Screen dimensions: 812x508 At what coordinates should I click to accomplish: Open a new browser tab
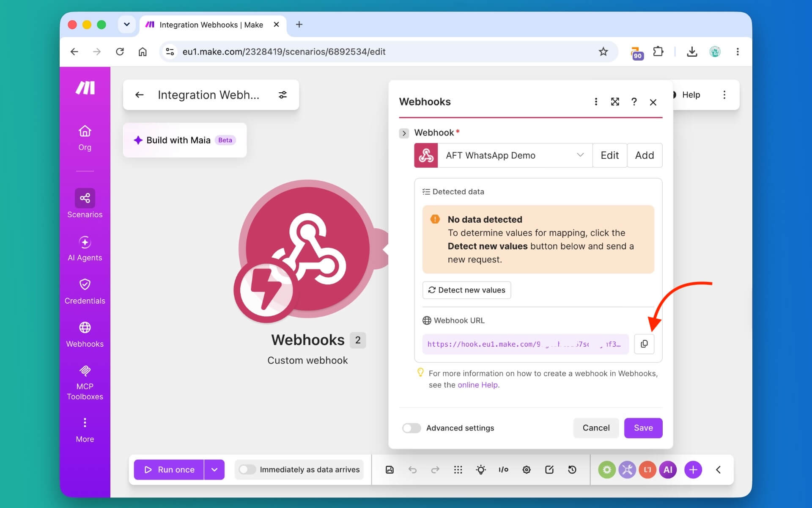click(299, 25)
